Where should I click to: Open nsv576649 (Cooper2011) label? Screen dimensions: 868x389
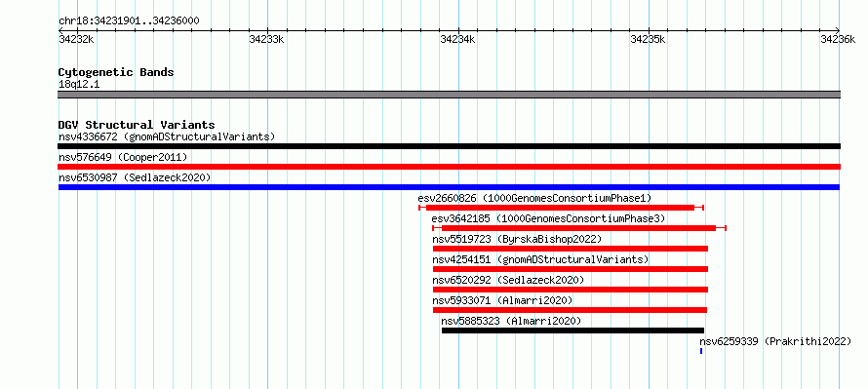pos(123,157)
